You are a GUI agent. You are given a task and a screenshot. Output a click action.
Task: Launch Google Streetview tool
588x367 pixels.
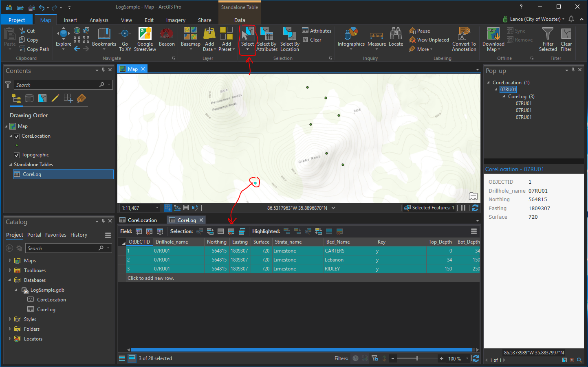[145, 39]
